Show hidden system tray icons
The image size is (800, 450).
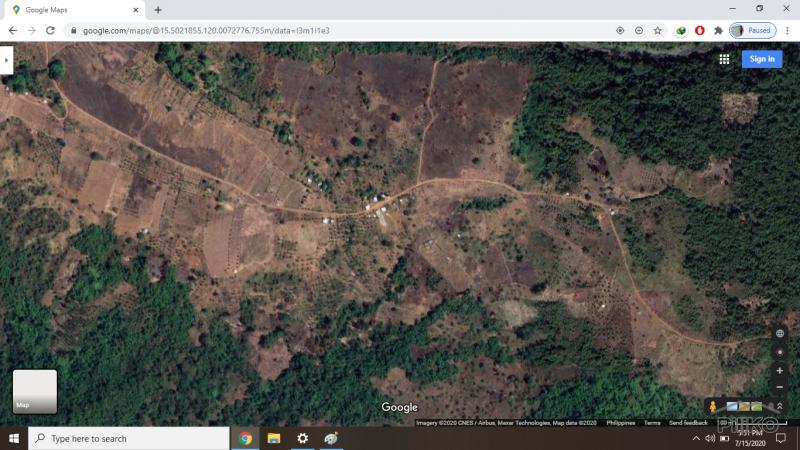[x=696, y=438]
